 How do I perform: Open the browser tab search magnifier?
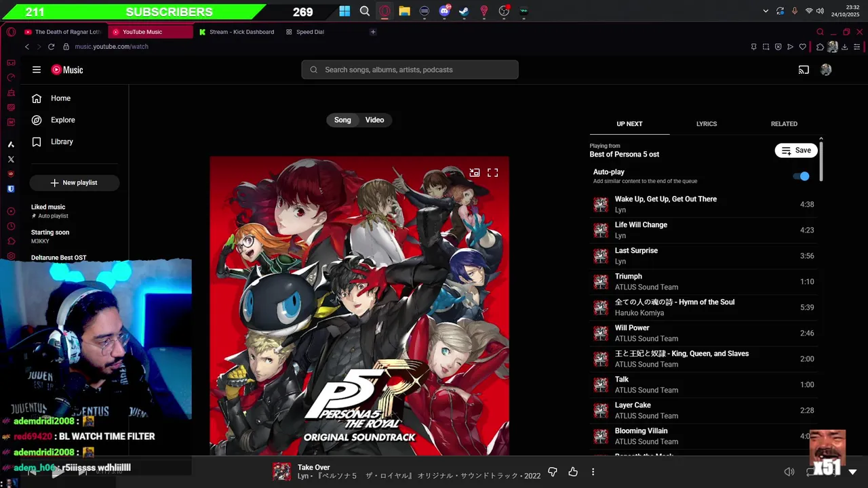click(x=820, y=32)
